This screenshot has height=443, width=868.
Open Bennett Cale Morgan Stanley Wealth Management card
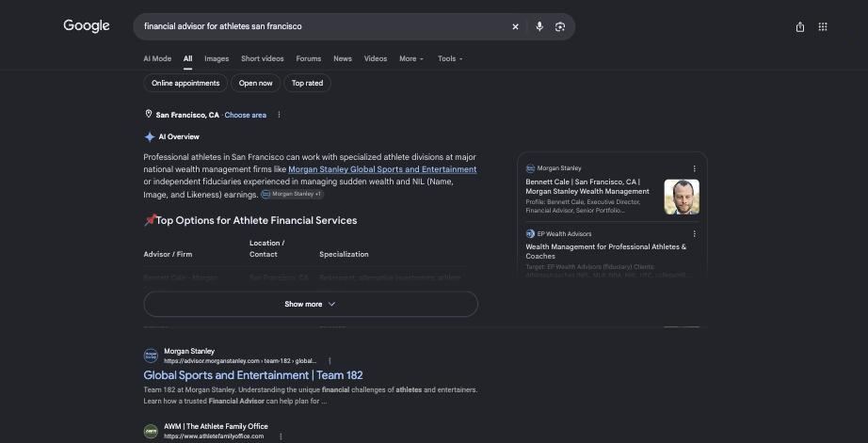[x=587, y=186]
